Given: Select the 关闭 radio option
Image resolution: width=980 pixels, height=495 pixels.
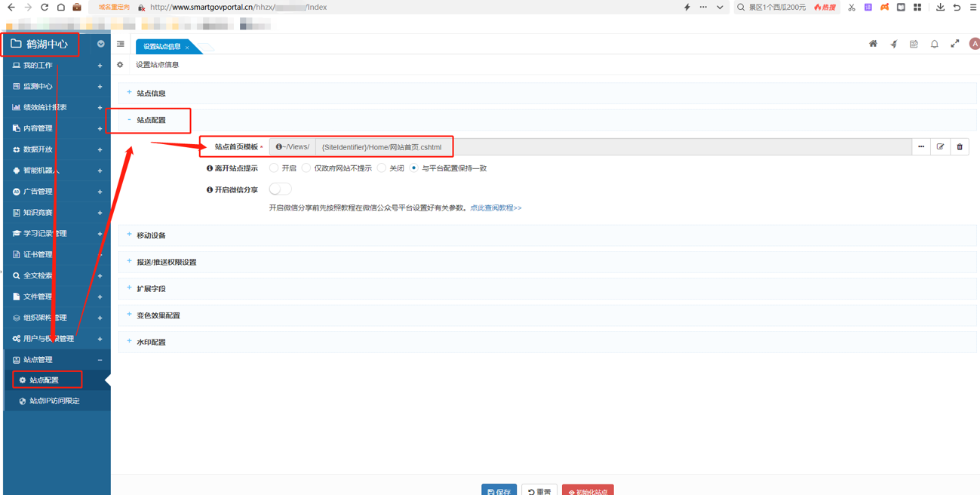Looking at the screenshot, I should pos(382,168).
